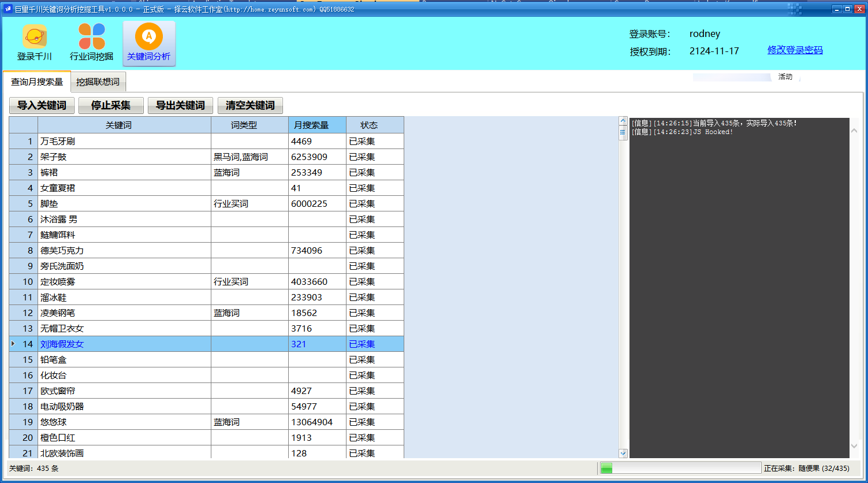This screenshot has height=483, width=868.
Task: Sort by the 月搜索量 column header
Action: (x=317, y=125)
